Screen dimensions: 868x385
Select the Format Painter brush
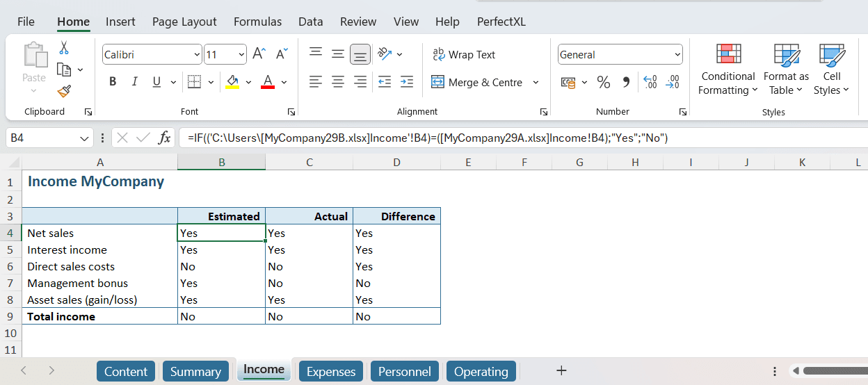64,91
